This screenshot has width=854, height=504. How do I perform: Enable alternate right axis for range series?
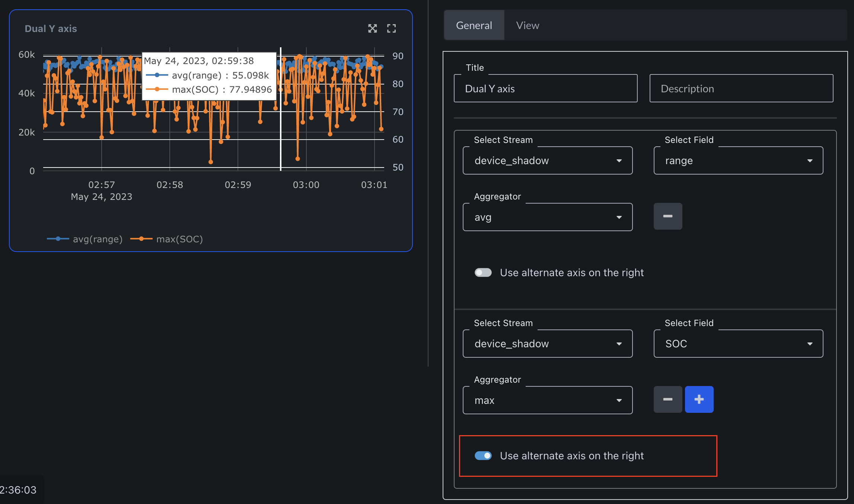coord(483,272)
